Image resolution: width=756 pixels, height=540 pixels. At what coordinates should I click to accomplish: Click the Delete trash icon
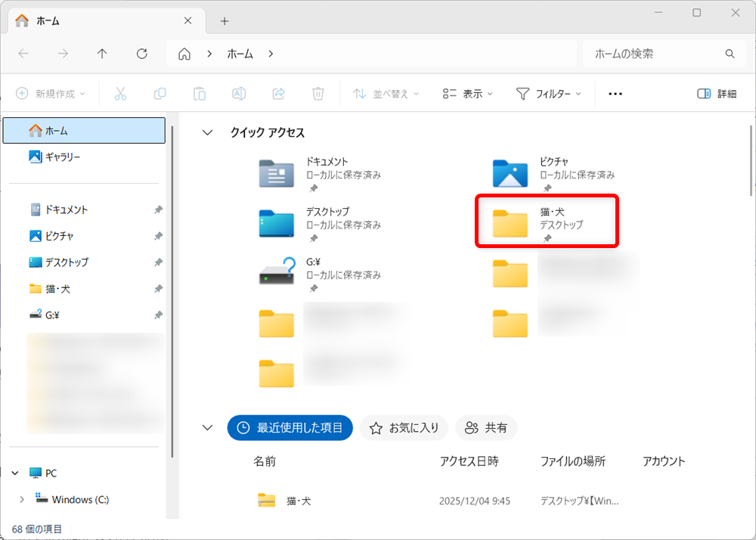(318, 93)
